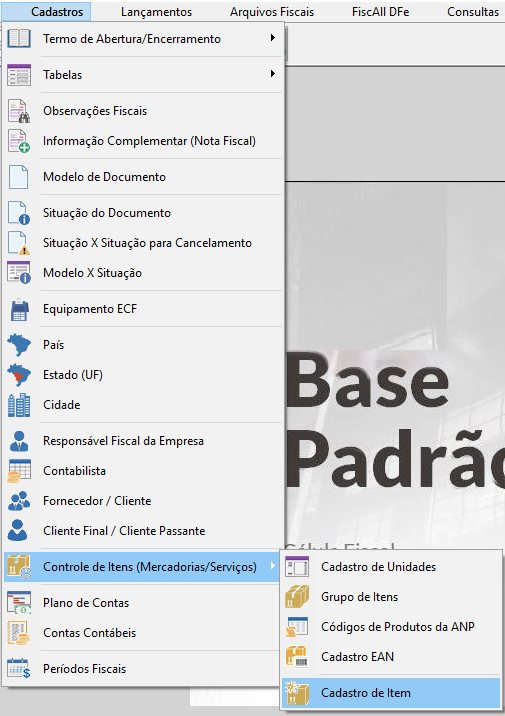Click the Estado (UF) map icon
This screenshot has width=505, height=716.
[x=19, y=375]
